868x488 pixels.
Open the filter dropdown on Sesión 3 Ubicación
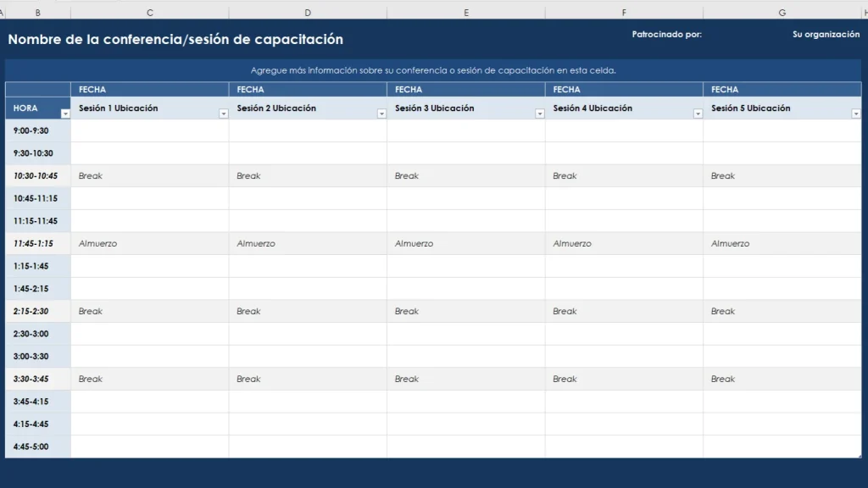tap(539, 112)
